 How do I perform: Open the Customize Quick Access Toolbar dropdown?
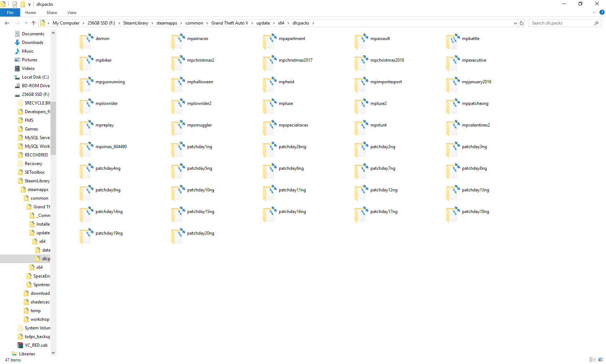point(28,4)
